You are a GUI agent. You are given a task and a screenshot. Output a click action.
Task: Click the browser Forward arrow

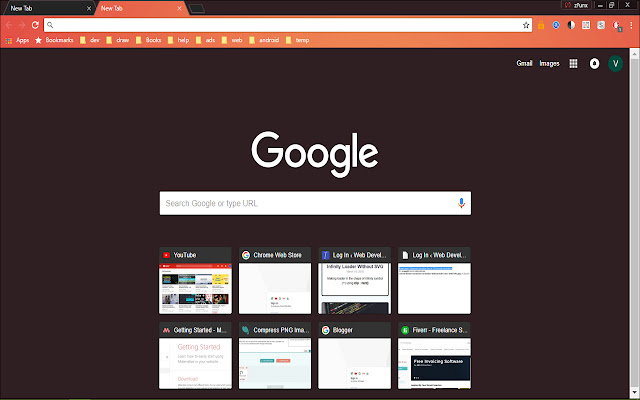22,25
